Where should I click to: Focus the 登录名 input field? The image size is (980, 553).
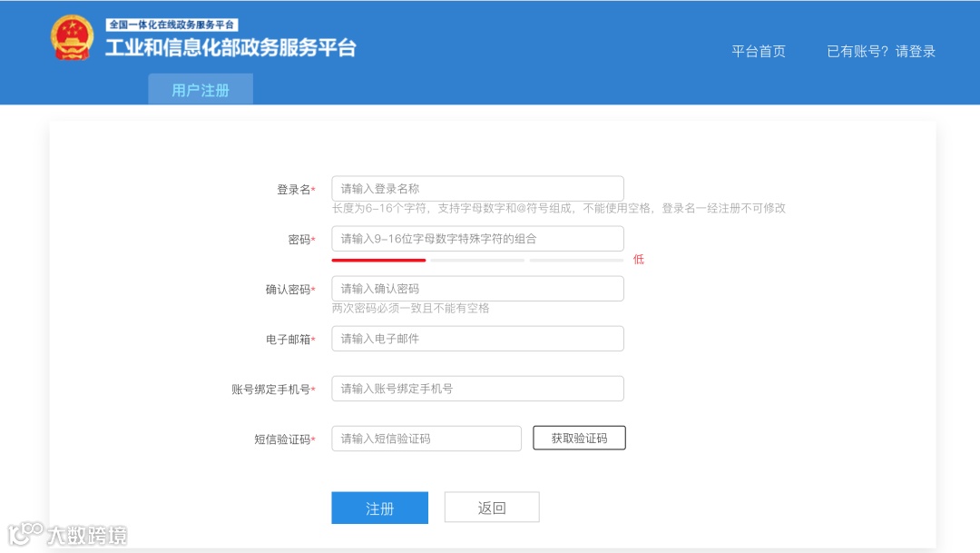click(477, 188)
